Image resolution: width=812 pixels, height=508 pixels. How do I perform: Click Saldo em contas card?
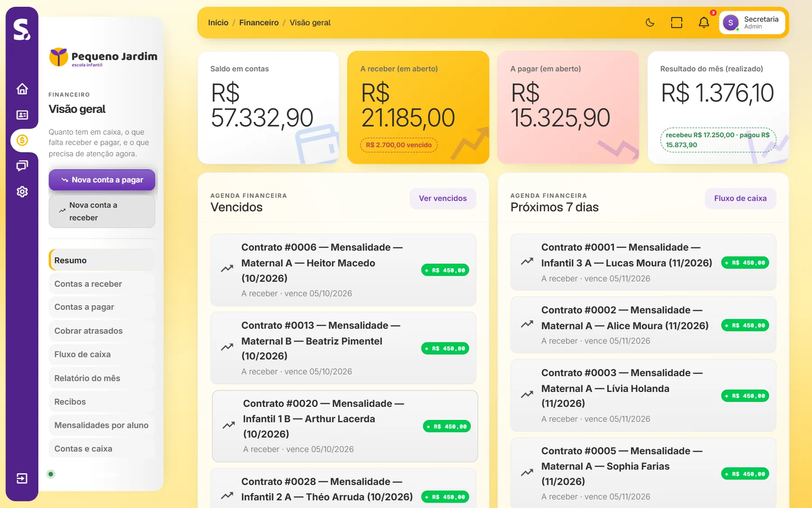268,107
